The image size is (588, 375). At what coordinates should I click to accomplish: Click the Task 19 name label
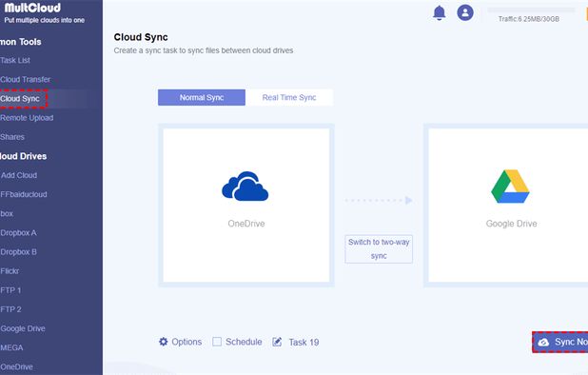pos(304,342)
